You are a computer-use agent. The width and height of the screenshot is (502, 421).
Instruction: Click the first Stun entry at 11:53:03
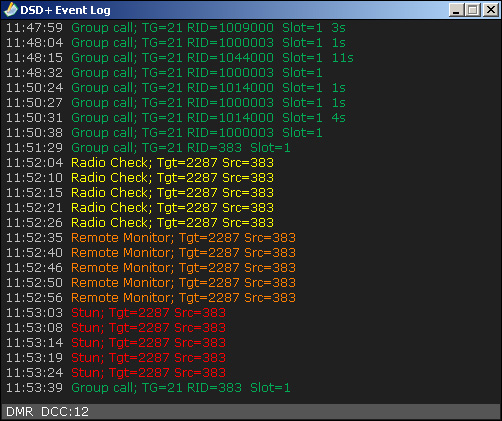(x=116, y=313)
